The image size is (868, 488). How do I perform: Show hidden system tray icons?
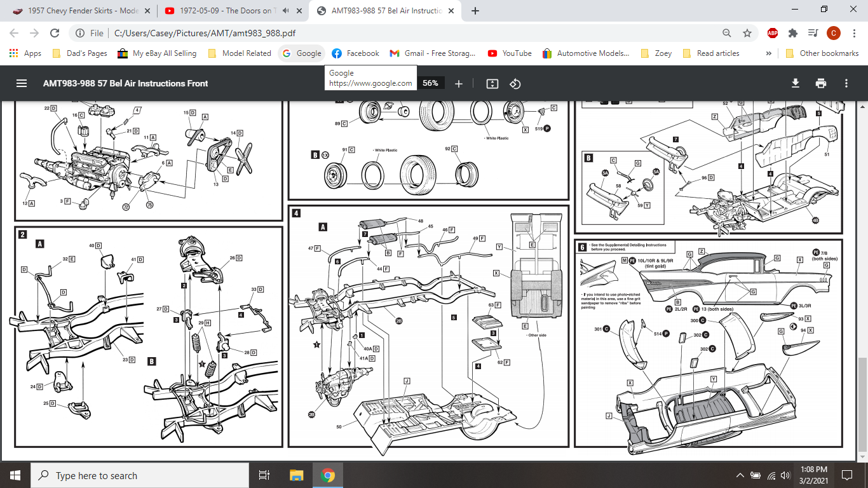point(740,475)
